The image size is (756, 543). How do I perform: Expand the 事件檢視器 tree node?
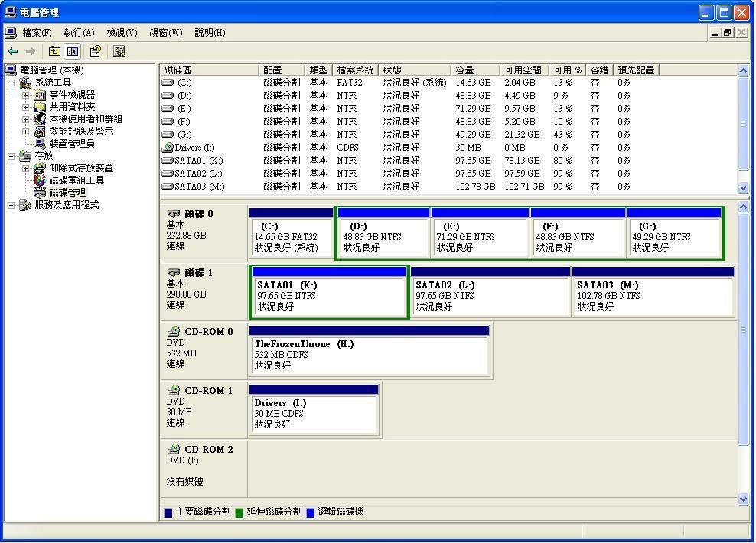coord(25,96)
